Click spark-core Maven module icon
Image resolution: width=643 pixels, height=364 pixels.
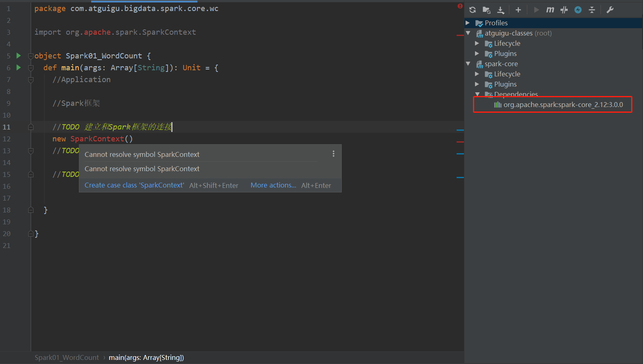(x=479, y=64)
